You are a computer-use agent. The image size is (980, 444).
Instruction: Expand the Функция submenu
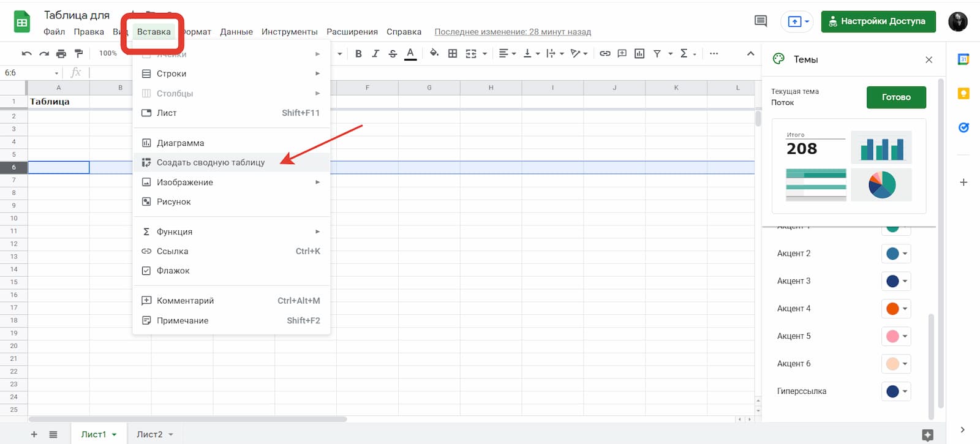(x=317, y=231)
